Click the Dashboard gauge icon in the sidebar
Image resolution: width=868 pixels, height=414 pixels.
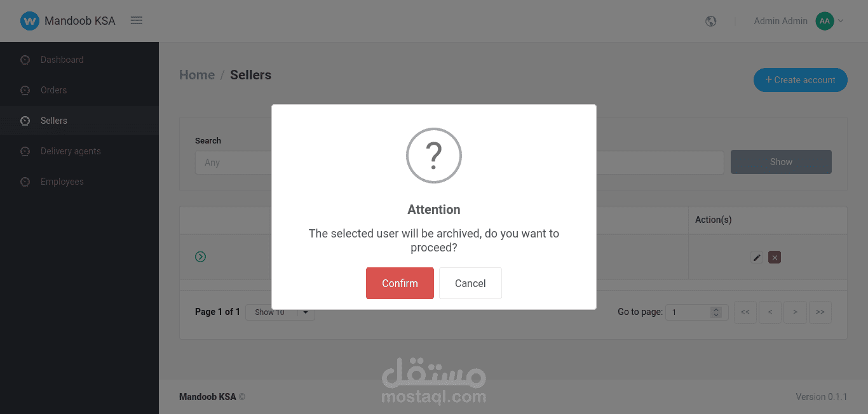(25, 60)
